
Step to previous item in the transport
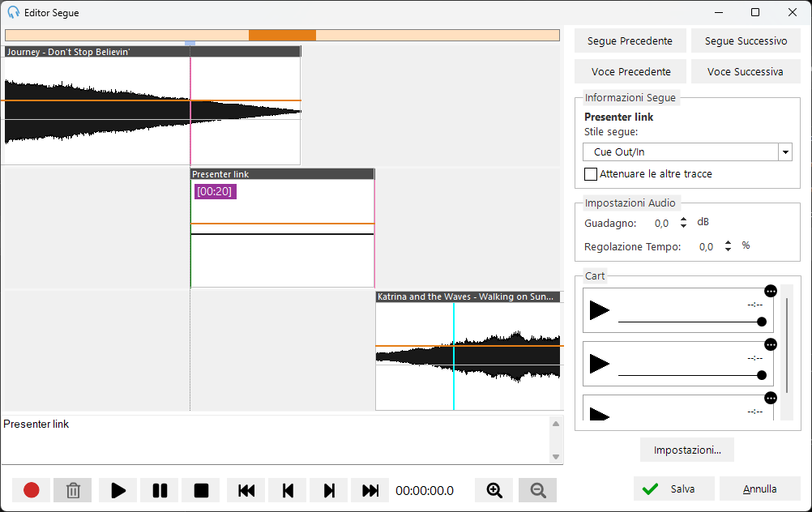288,490
